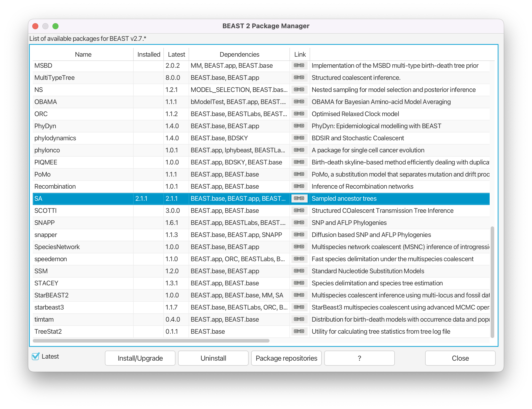Click the SNAPP package link icon

[299, 223]
